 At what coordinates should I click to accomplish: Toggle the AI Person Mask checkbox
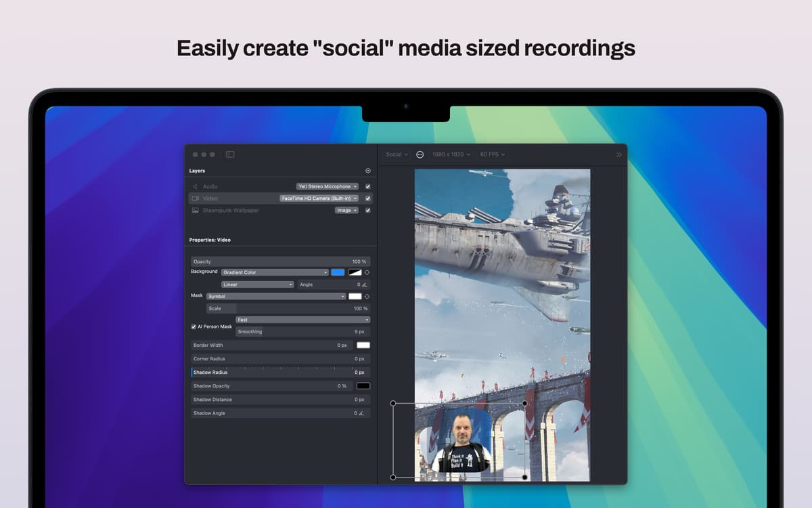coord(194,326)
